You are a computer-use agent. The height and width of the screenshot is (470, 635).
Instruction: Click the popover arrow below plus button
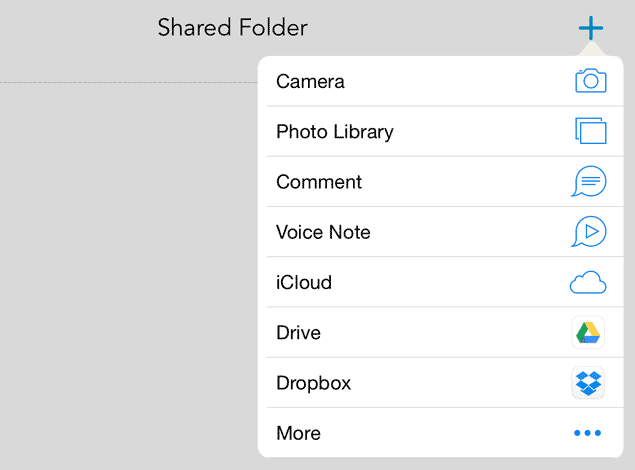pos(592,48)
